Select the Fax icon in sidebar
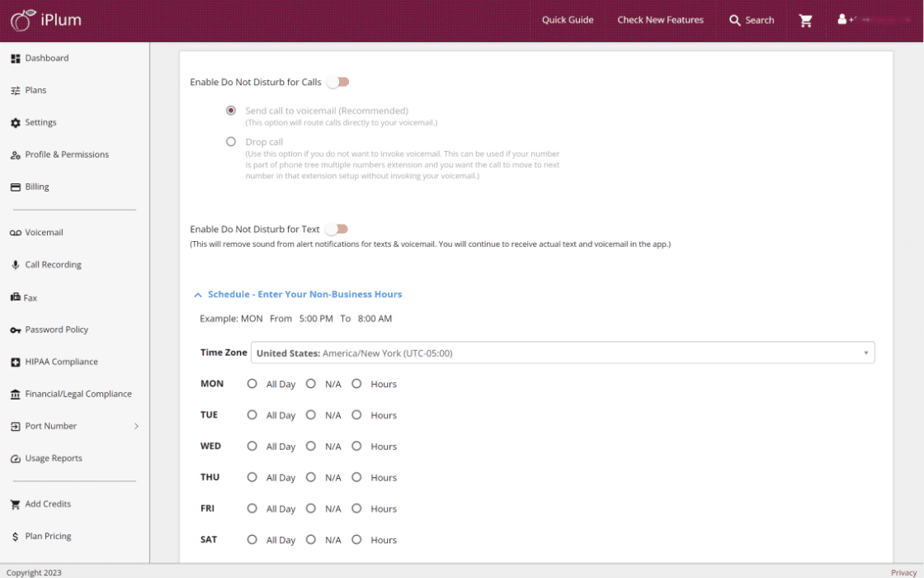924x578 pixels. coord(15,297)
